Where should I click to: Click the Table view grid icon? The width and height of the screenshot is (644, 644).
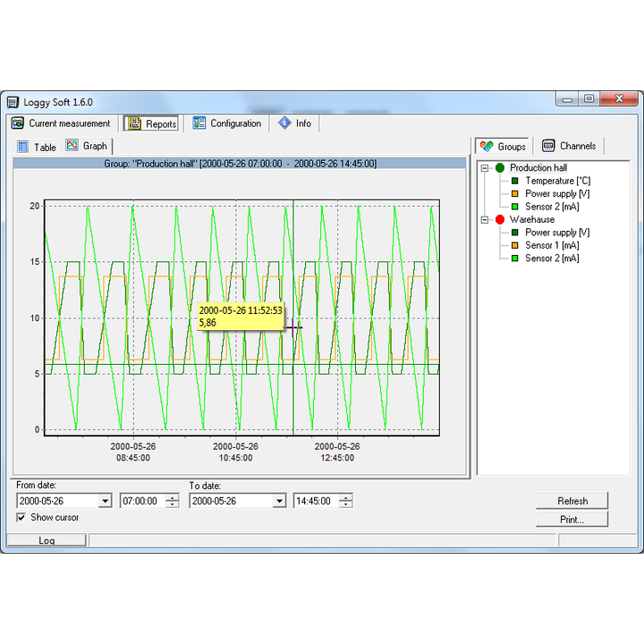coord(23,146)
